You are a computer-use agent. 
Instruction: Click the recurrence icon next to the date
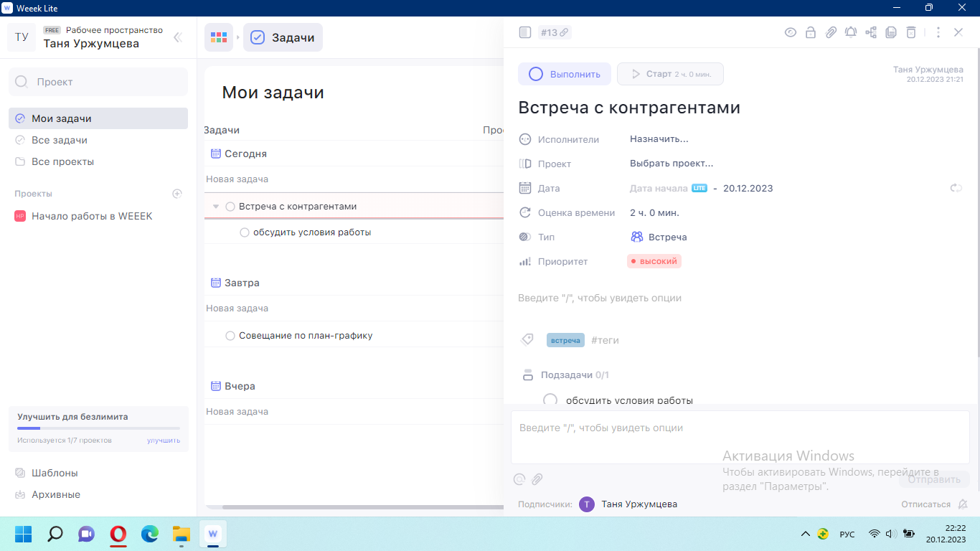point(956,188)
